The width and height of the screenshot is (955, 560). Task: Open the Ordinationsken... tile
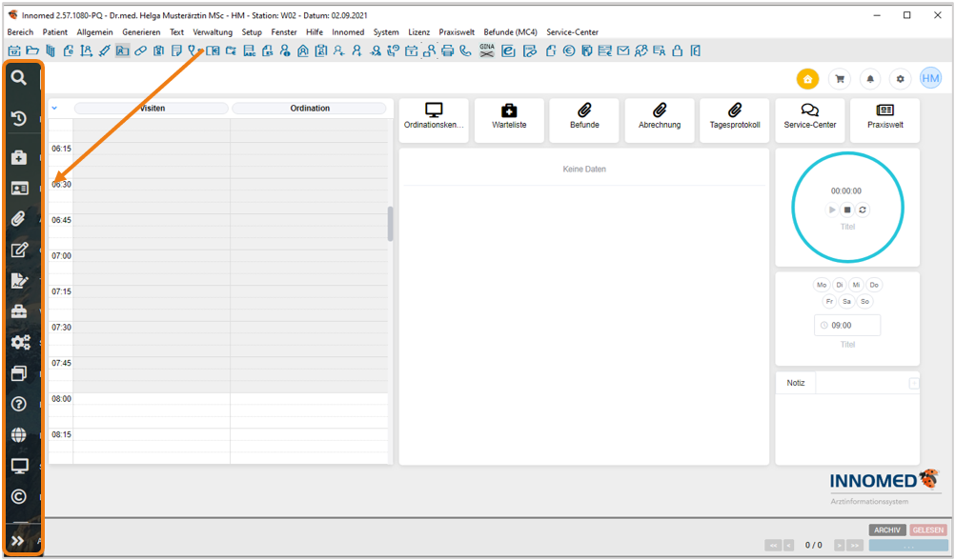pyautogui.click(x=434, y=121)
